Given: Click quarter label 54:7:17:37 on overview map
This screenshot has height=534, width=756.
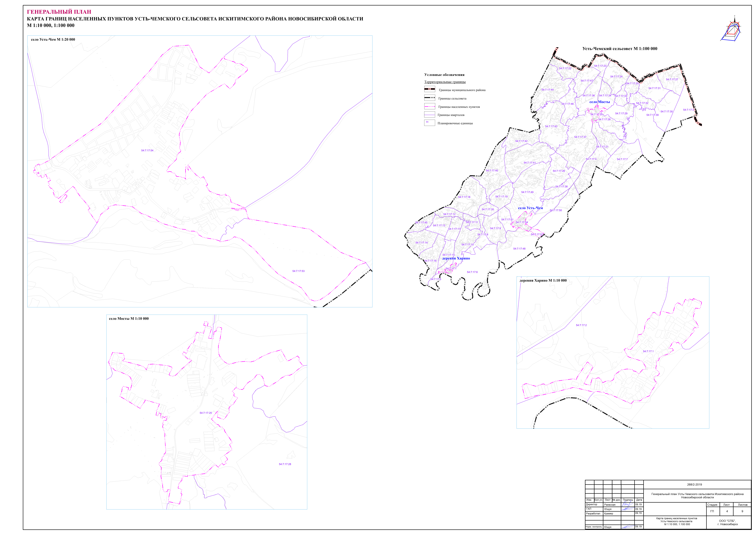Looking at the screenshot, I should 580,137.
